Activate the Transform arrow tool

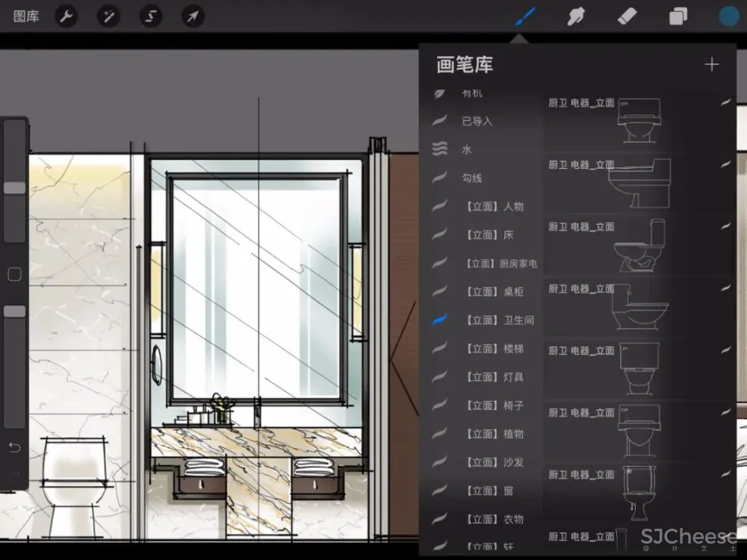(193, 16)
